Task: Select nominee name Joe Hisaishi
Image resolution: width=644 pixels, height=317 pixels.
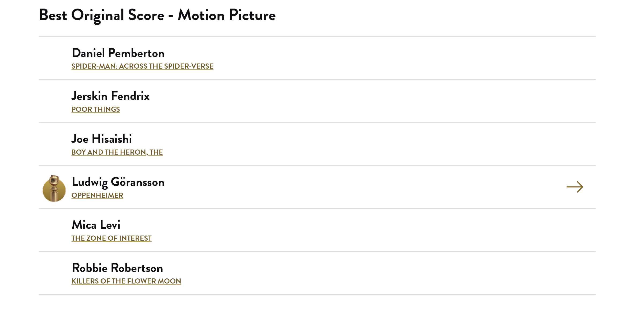Action: [x=102, y=139]
